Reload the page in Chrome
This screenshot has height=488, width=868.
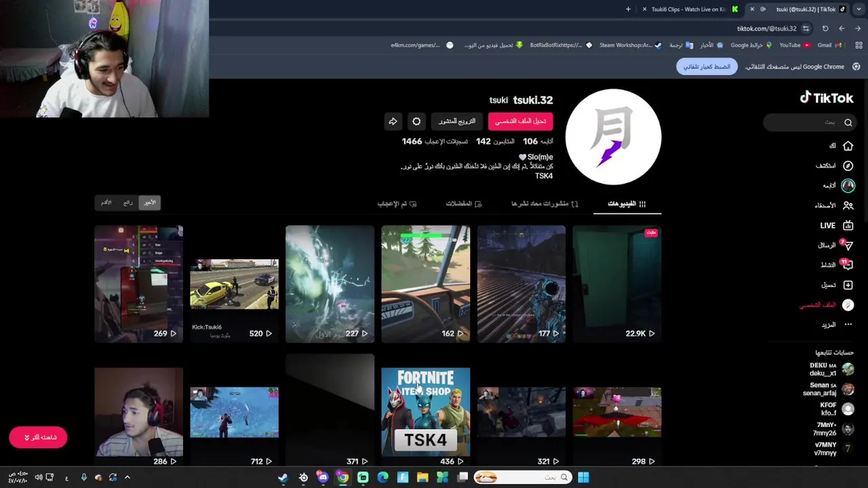click(x=825, y=28)
